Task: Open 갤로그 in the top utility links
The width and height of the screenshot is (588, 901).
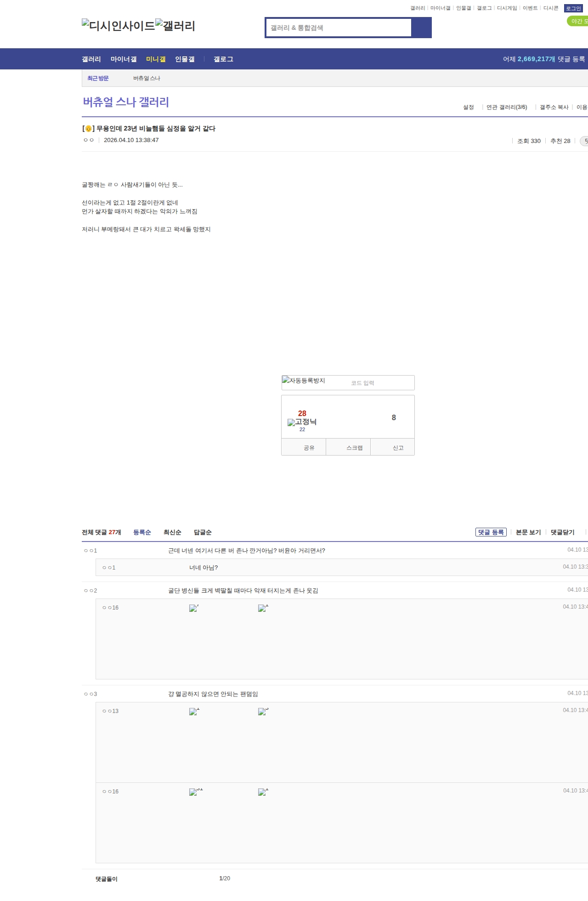Action: [x=484, y=8]
